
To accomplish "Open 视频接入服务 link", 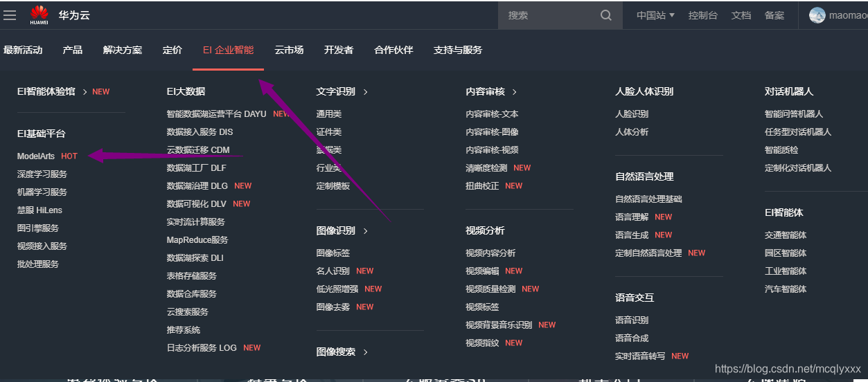I will click(x=42, y=246).
